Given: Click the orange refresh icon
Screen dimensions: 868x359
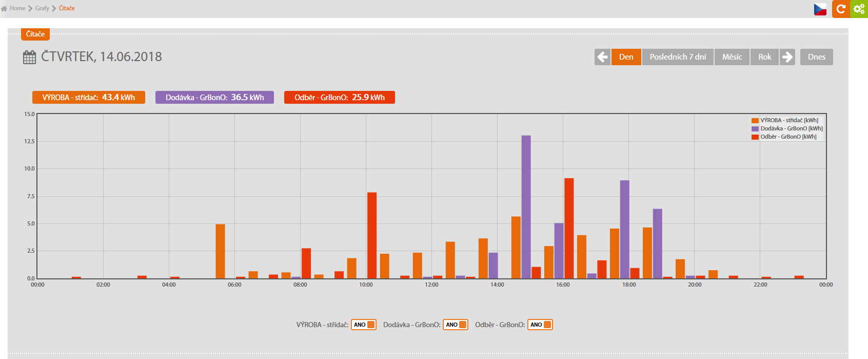Looking at the screenshot, I should click(x=841, y=9).
